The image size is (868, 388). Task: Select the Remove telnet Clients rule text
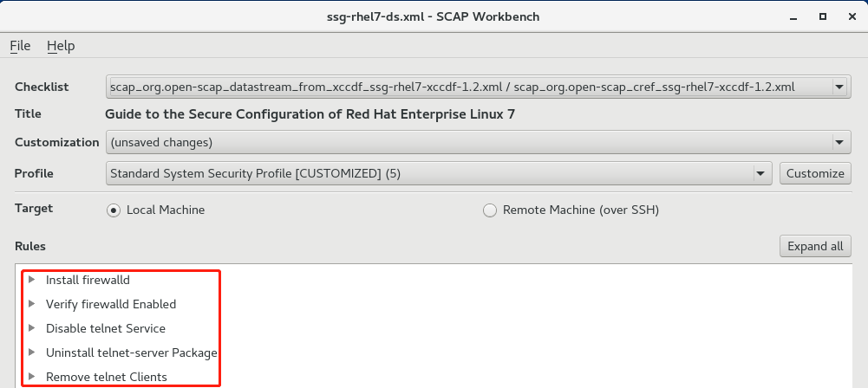pyautogui.click(x=107, y=377)
